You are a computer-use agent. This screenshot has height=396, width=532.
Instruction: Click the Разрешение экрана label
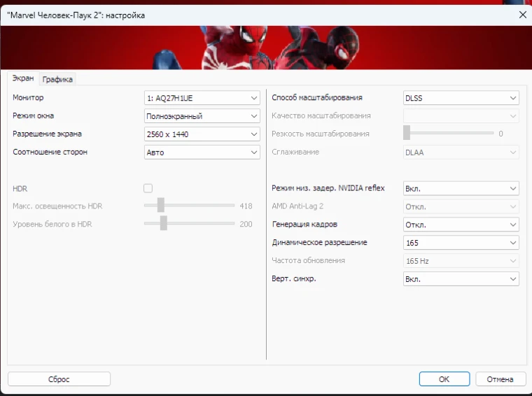[x=47, y=134]
